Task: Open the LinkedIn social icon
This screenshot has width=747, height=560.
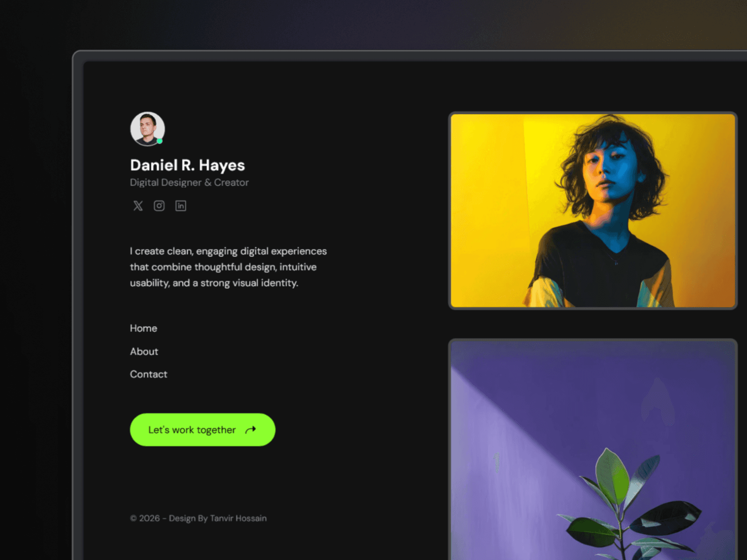Action: coord(181,206)
